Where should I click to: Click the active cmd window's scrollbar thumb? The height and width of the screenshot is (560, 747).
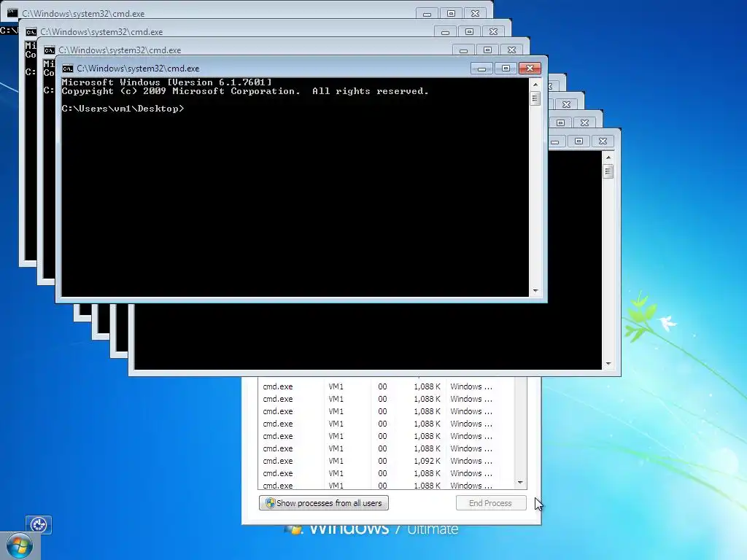tap(535, 98)
